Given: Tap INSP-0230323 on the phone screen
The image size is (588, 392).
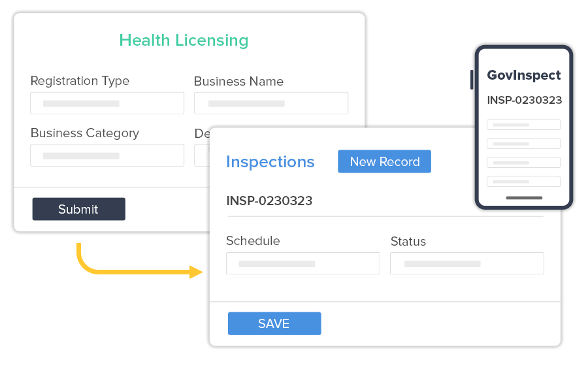Looking at the screenshot, I should tap(524, 100).
